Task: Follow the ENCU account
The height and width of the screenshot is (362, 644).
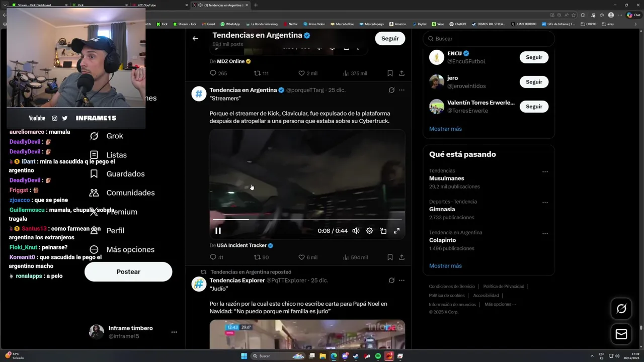Action: coord(534,57)
